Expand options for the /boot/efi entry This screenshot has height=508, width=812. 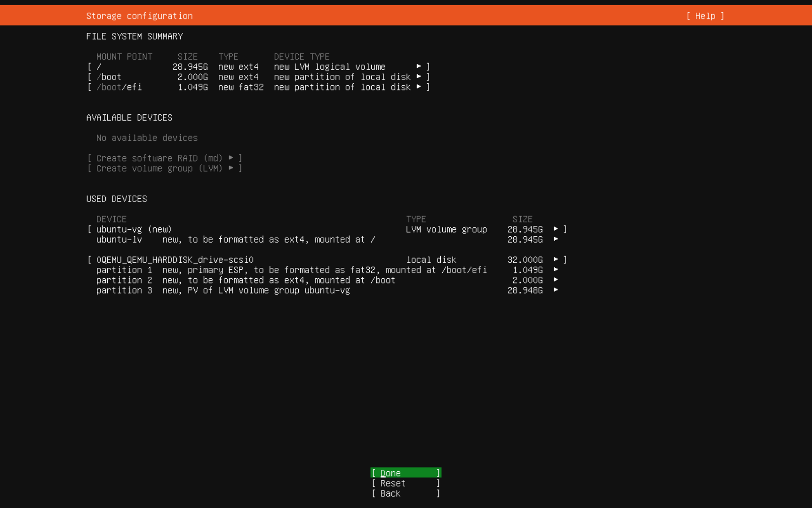click(x=419, y=87)
